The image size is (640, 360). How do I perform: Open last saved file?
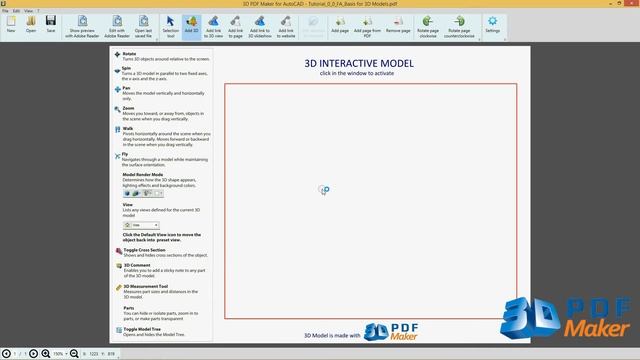pos(143,27)
